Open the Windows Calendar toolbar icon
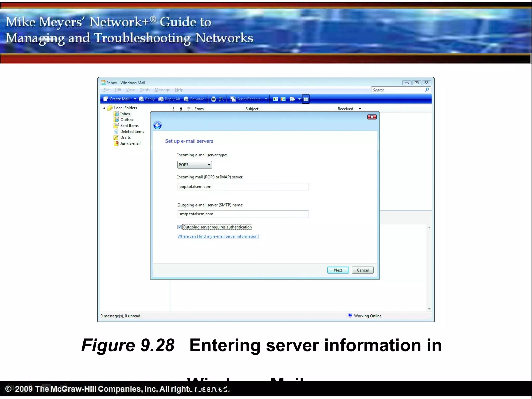This screenshot has width=532, height=399. point(283,99)
